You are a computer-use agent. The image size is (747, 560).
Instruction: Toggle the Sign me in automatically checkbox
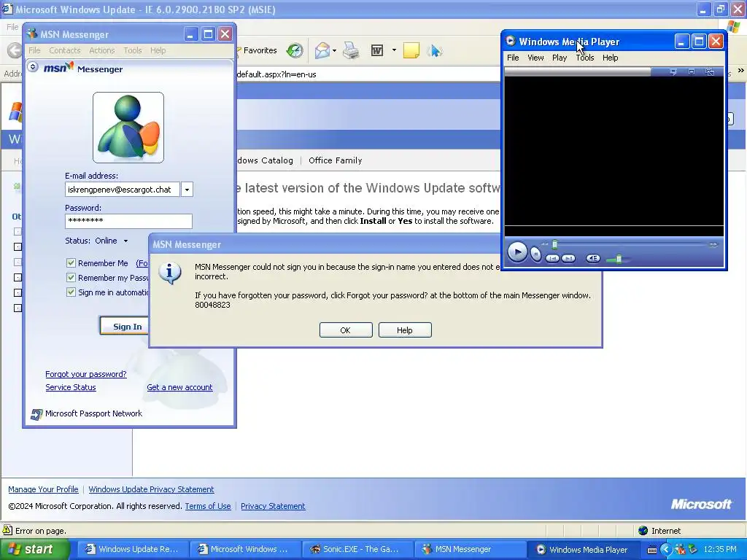point(71,292)
